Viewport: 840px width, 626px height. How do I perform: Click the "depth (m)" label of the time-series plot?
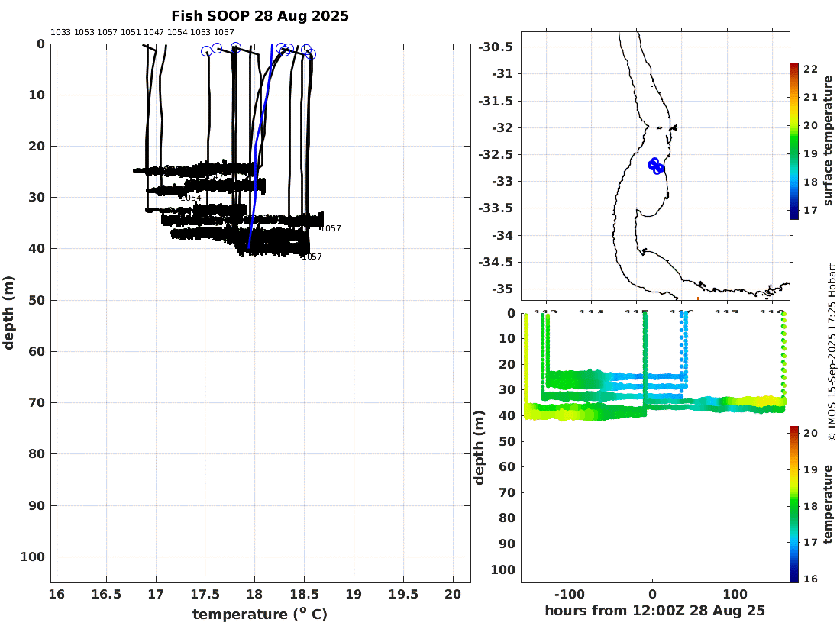[479, 447]
